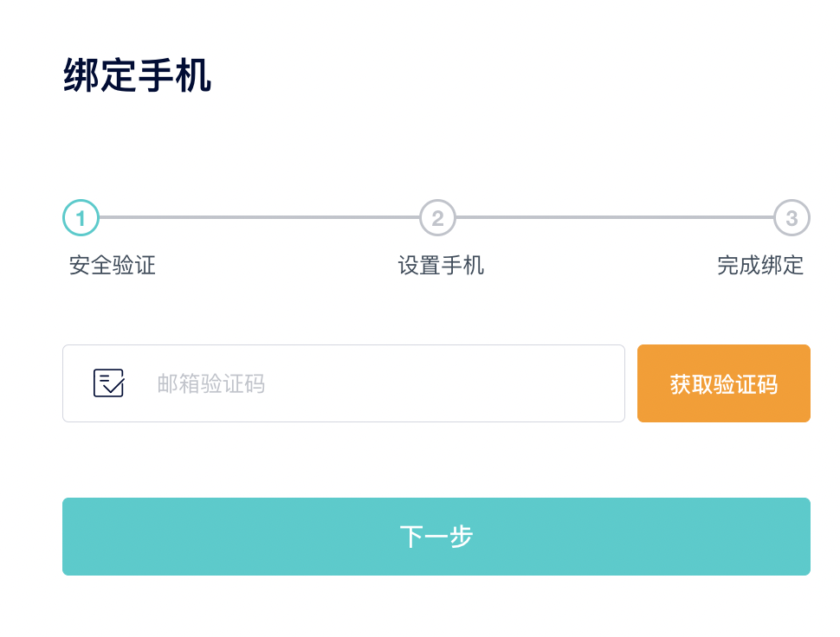Proceed to next step with 下一步
The width and height of the screenshot is (840, 637).
pyautogui.click(x=436, y=537)
